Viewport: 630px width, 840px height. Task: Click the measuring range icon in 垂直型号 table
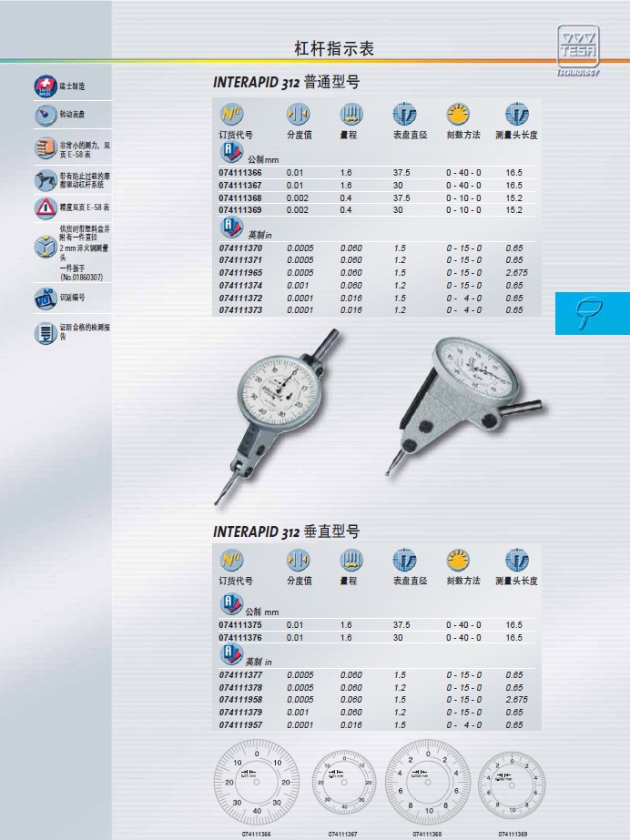[351, 560]
